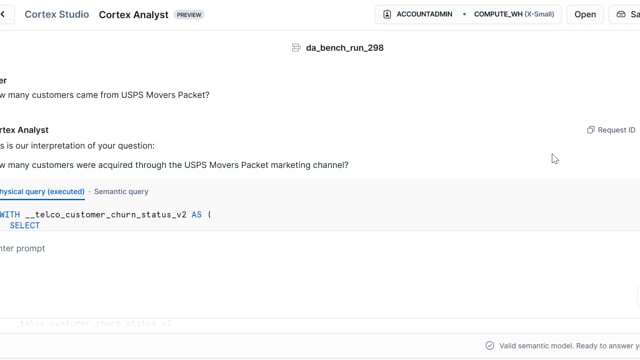Click the SQL code block starting with WITH

(x=320, y=220)
